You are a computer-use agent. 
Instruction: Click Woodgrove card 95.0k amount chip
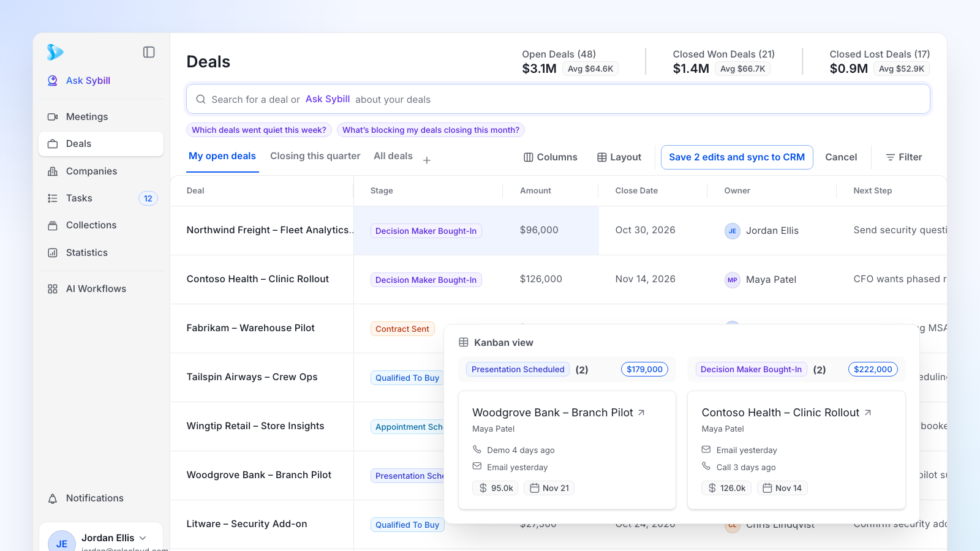click(x=496, y=488)
